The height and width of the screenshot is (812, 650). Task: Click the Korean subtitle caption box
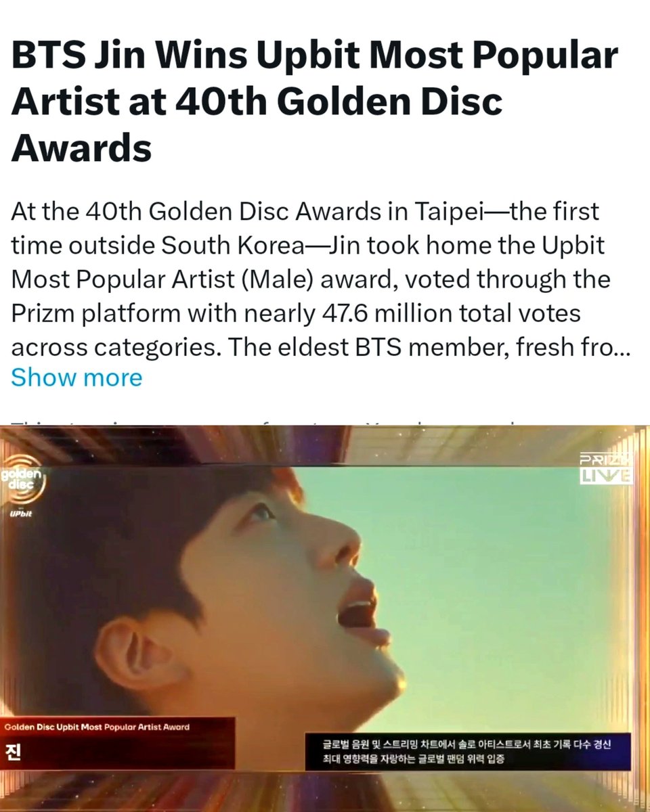point(467,752)
